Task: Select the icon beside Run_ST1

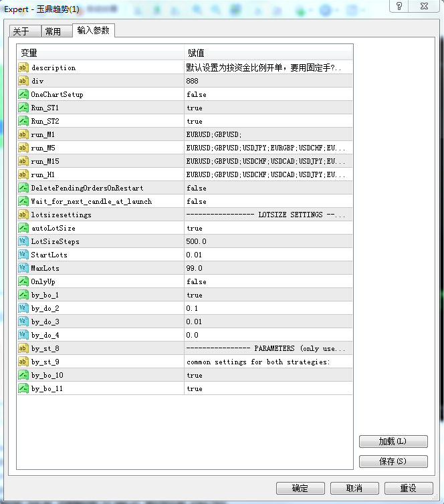Action: coord(23,108)
